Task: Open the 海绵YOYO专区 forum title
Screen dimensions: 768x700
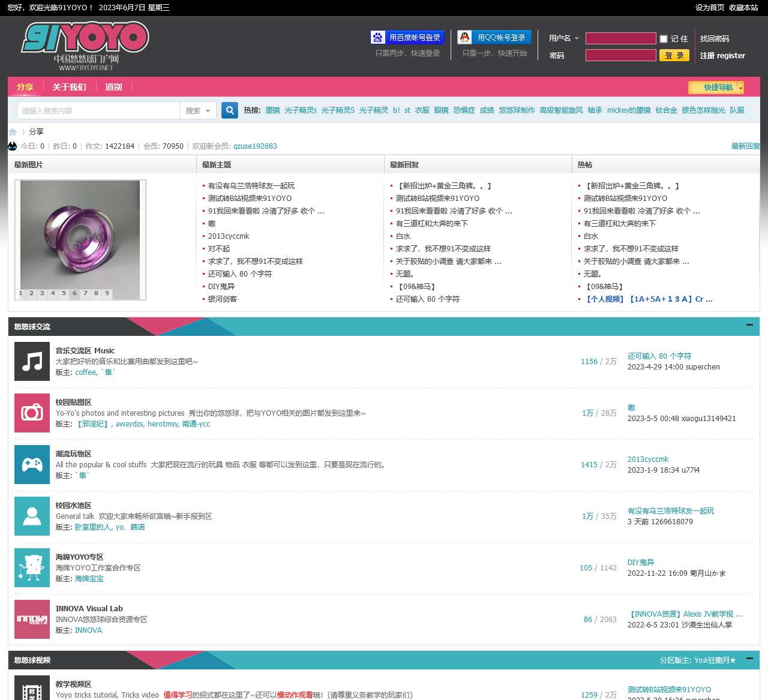Action: (x=80, y=557)
